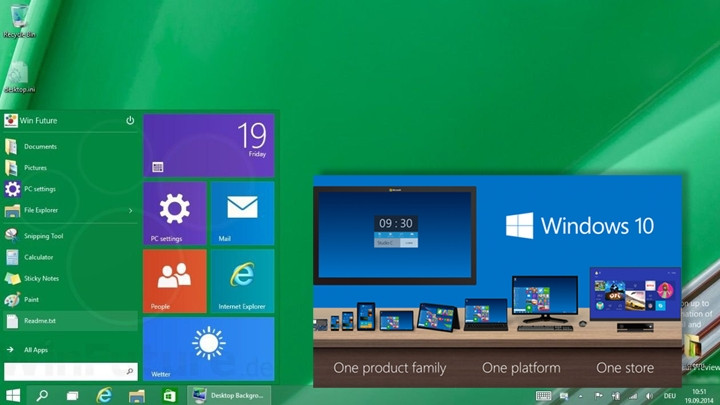Viewport: 720px width, 405px height.
Task: Click the Start menu search field
Action: click(71, 371)
